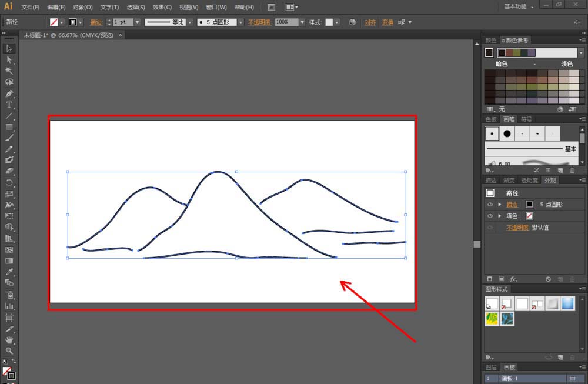
Task: Expand the fill attribute in Appearance panel
Action: 499,216
